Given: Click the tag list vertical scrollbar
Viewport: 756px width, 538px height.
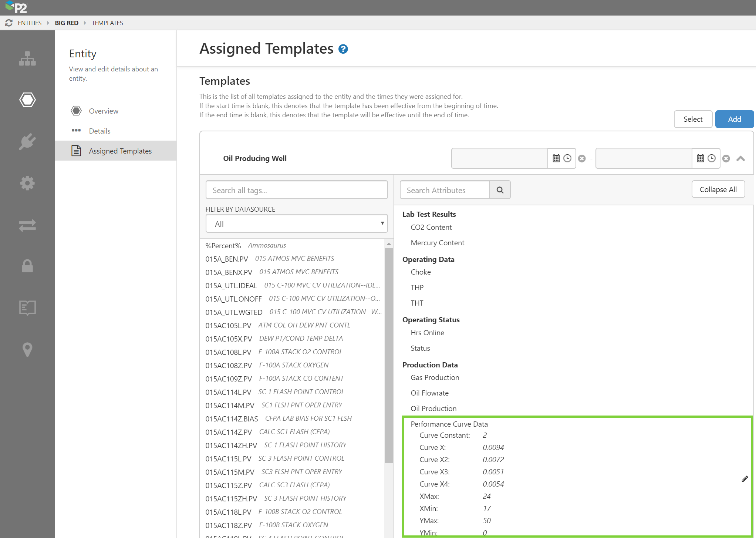Looking at the screenshot, I should click(388, 355).
